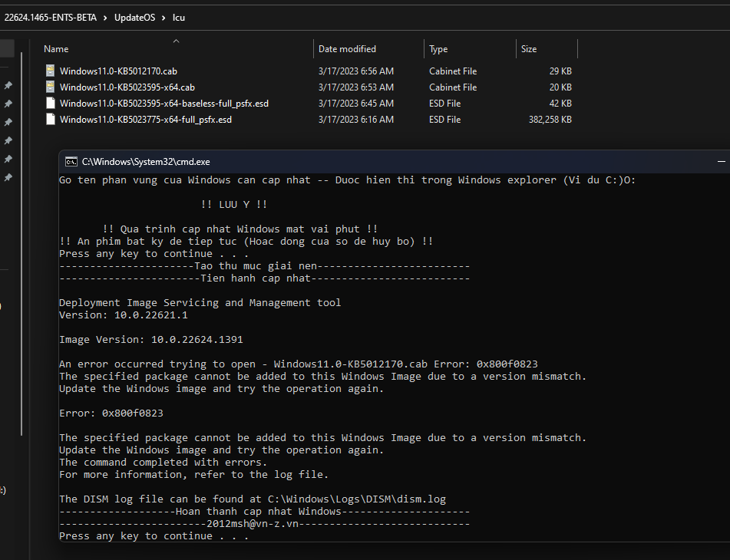Sort files by Type column
730x560 pixels.
click(x=438, y=49)
